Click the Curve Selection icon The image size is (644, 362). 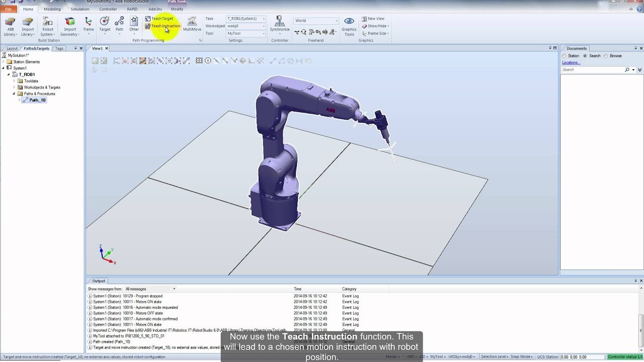[x=117, y=61]
